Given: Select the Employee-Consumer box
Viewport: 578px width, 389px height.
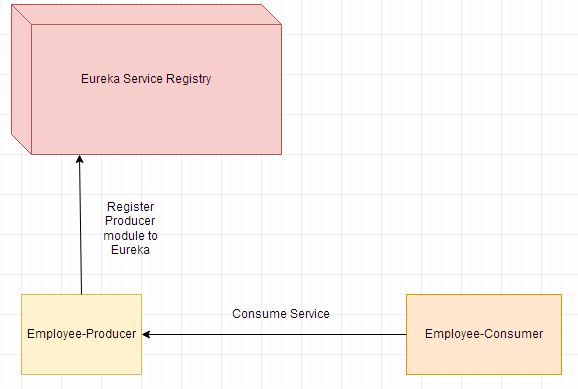Looking at the screenshot, I should tap(484, 334).
